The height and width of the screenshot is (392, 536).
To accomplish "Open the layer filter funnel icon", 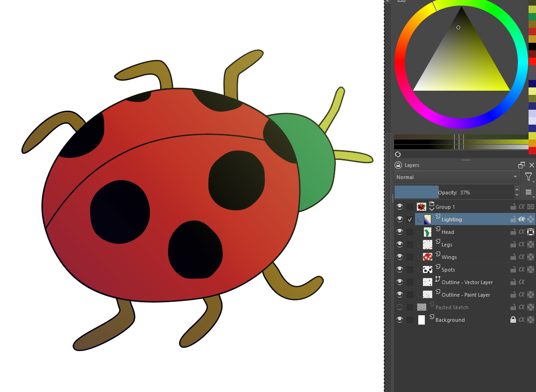I will (x=528, y=177).
